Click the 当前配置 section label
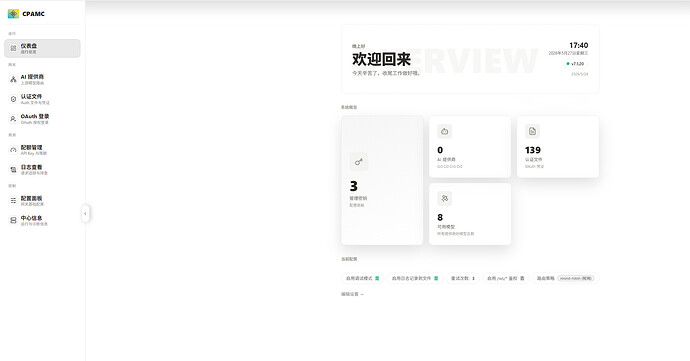The width and height of the screenshot is (690, 361). click(349, 259)
